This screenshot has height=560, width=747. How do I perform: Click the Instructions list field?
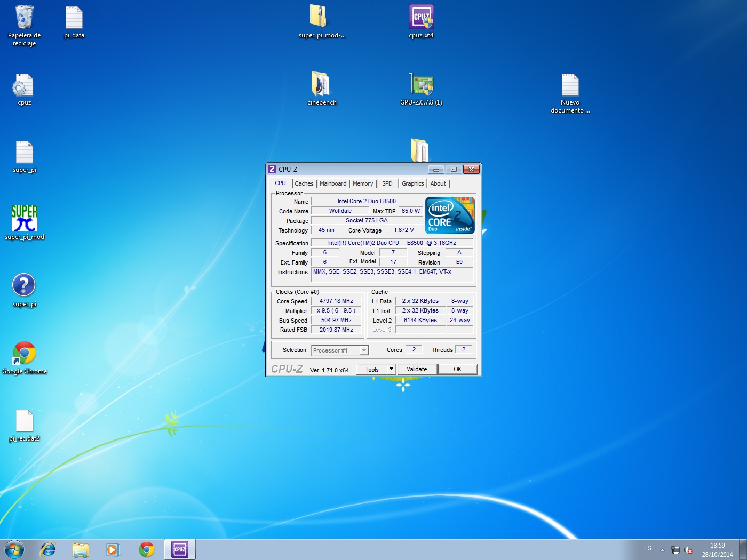click(392, 275)
